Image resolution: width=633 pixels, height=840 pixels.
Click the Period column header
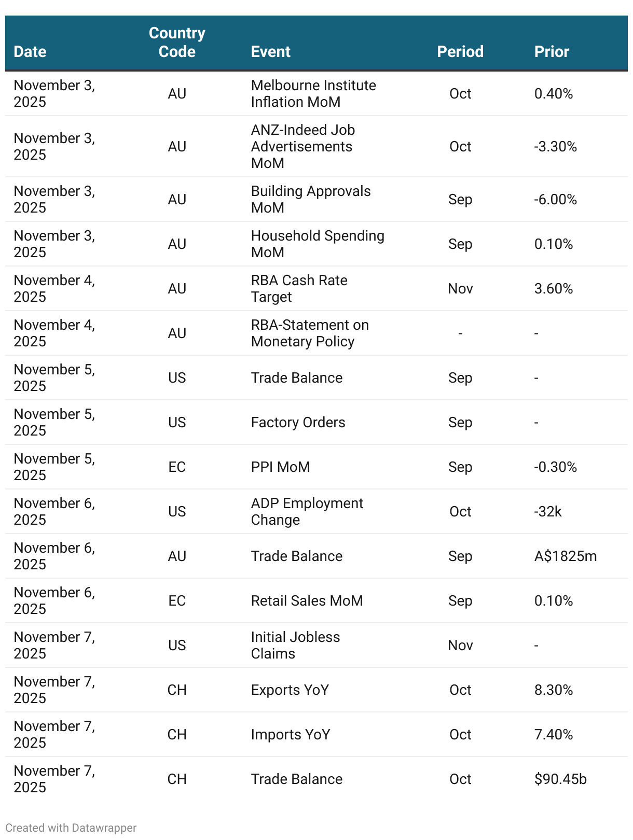pos(460,51)
